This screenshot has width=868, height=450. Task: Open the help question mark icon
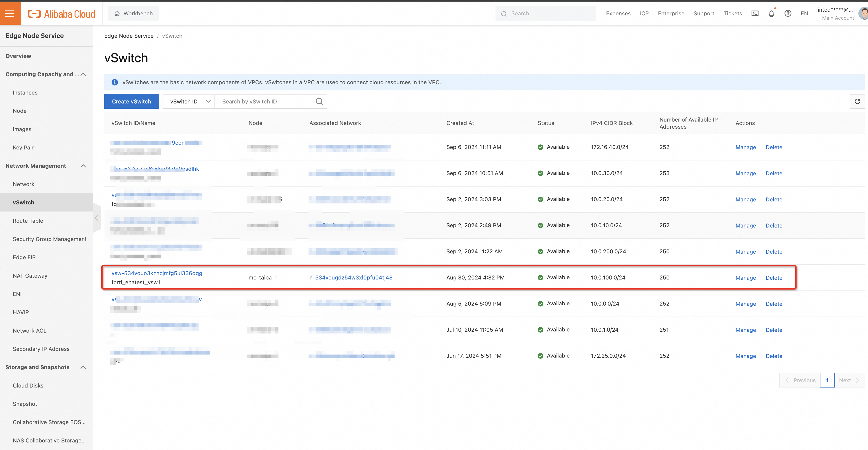(x=788, y=14)
